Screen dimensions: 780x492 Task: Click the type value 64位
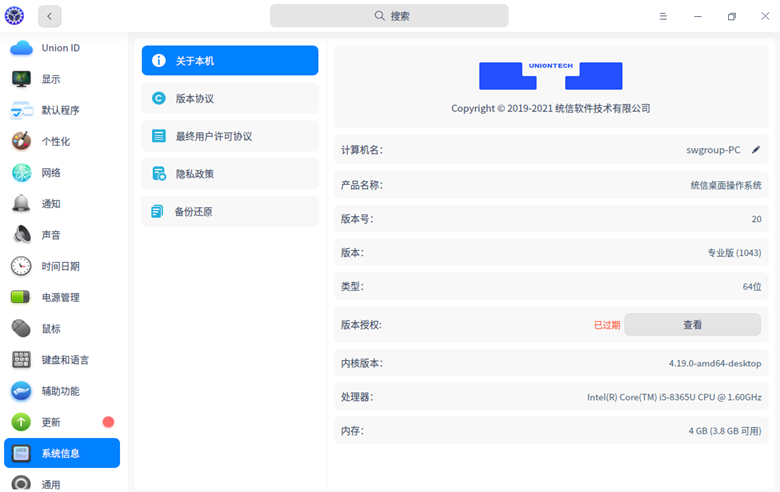pyautogui.click(x=752, y=287)
